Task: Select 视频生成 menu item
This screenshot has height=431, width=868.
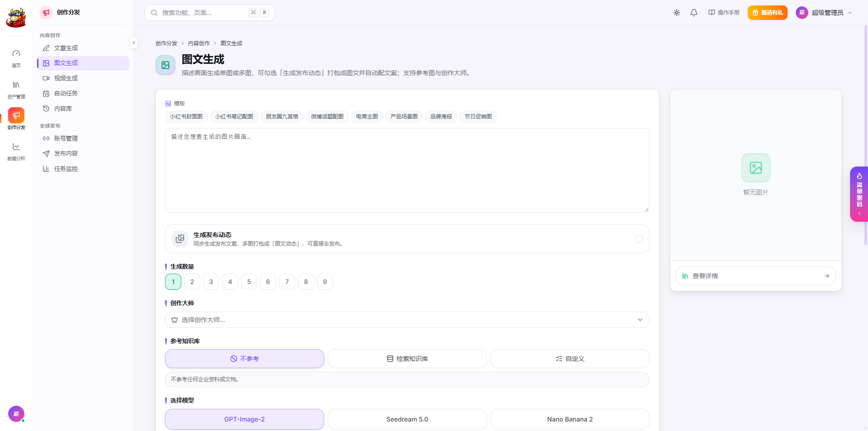Action: [x=83, y=78]
